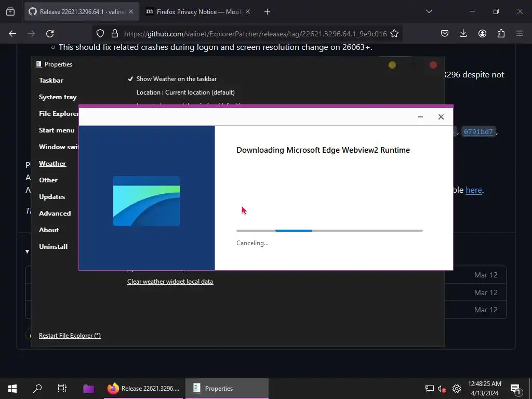The width and height of the screenshot is (532, 399).
Task: Change Location: Current location setting
Action: coord(185,92)
